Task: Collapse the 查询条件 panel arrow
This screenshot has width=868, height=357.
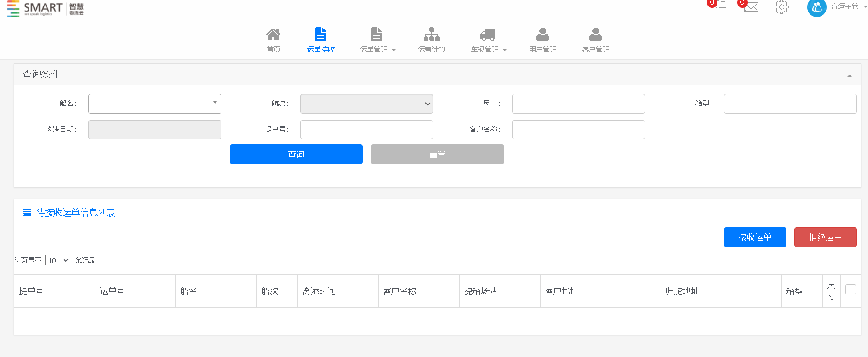Action: click(850, 76)
